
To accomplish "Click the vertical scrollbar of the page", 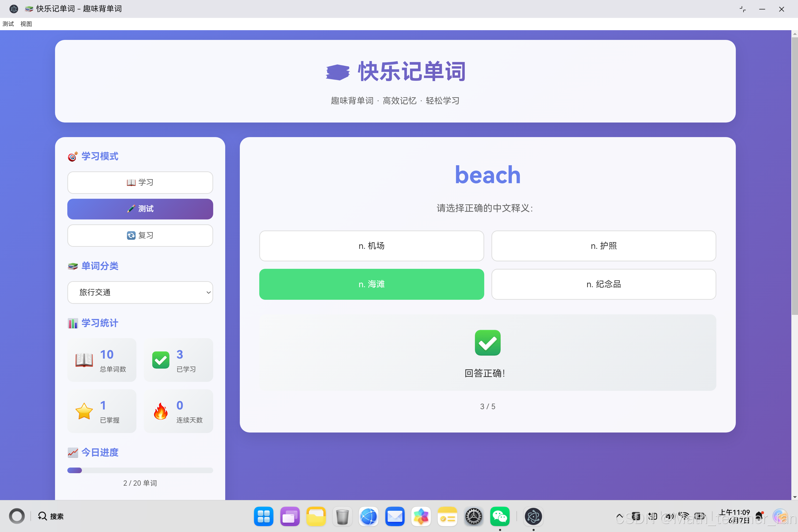I will point(795,176).
